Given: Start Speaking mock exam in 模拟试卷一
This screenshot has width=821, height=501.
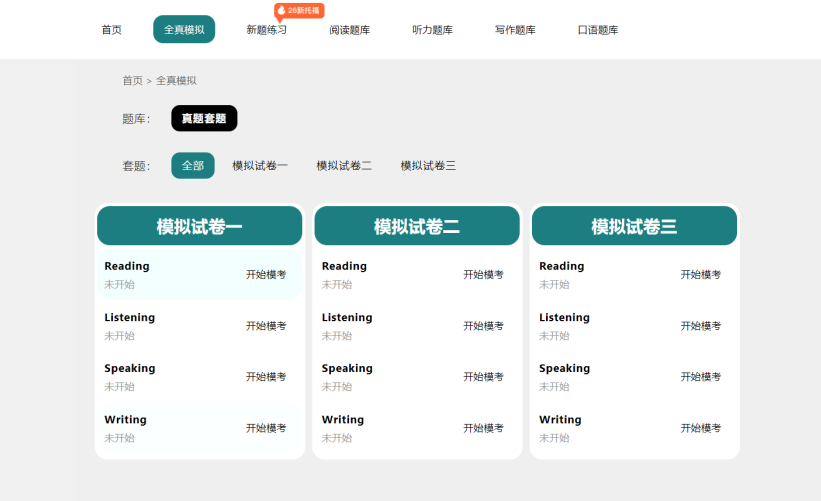Looking at the screenshot, I should [x=266, y=376].
